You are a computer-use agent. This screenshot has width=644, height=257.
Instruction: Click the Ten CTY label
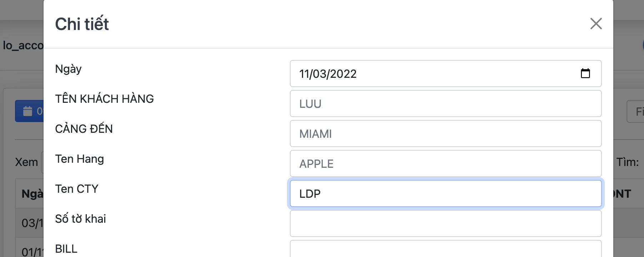tap(76, 189)
